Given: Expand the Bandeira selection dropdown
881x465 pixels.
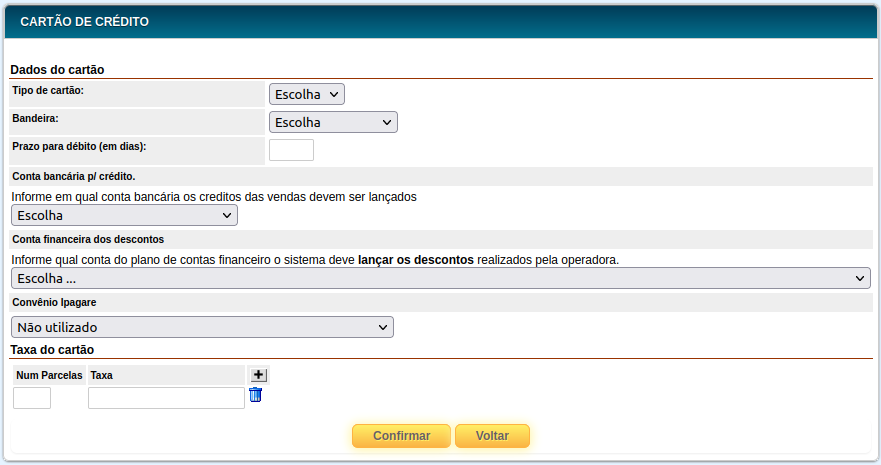Looking at the screenshot, I should (333, 122).
